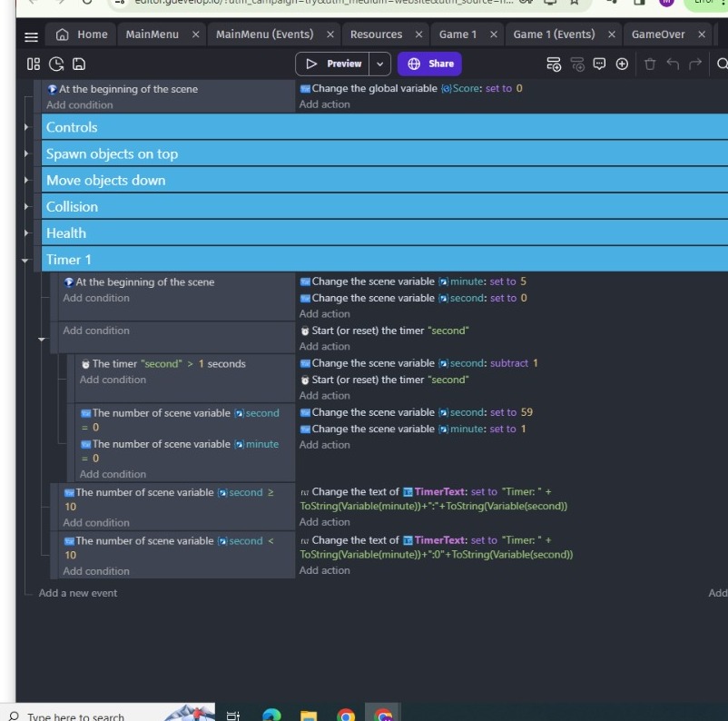Image resolution: width=728 pixels, height=721 pixels.
Task: Delete selected event with the trash icon
Action: (x=650, y=64)
